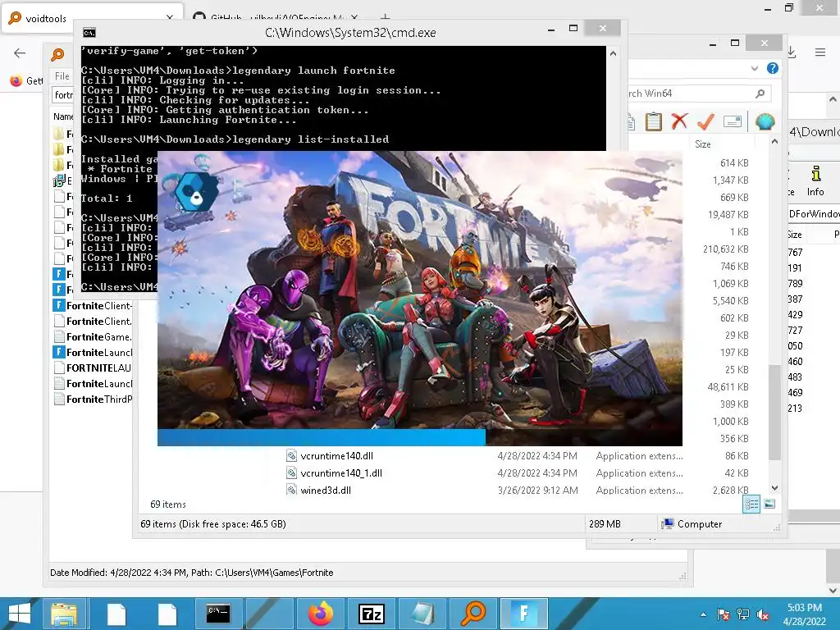Click the teal shell icon in Explorer toolbar
Screen dimensions: 840x630
click(x=765, y=121)
